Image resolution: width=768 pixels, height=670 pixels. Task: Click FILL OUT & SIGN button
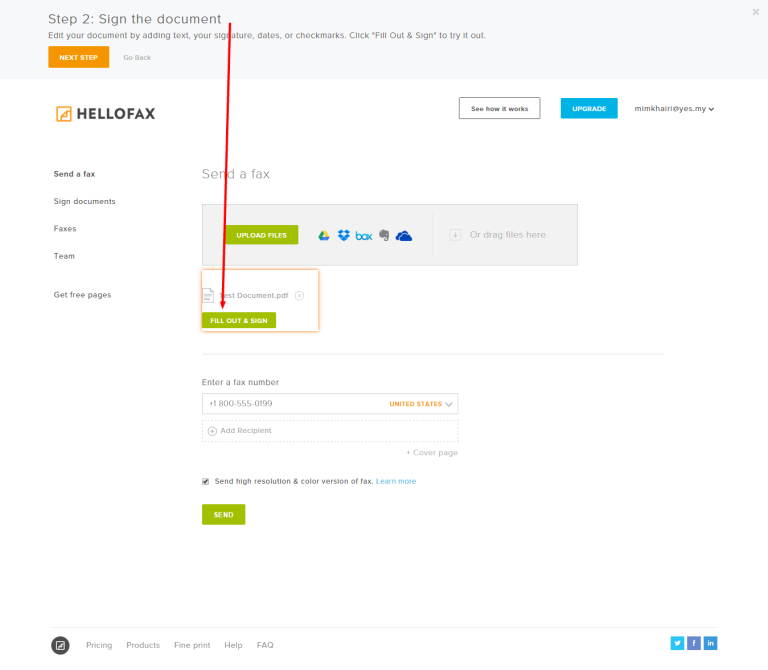pyautogui.click(x=239, y=320)
